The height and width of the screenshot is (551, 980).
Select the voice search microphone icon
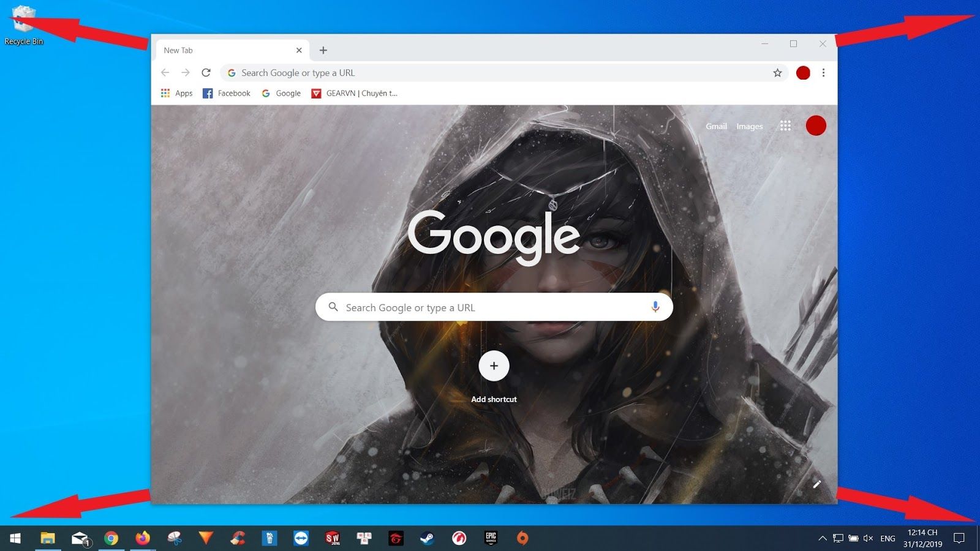pos(656,307)
